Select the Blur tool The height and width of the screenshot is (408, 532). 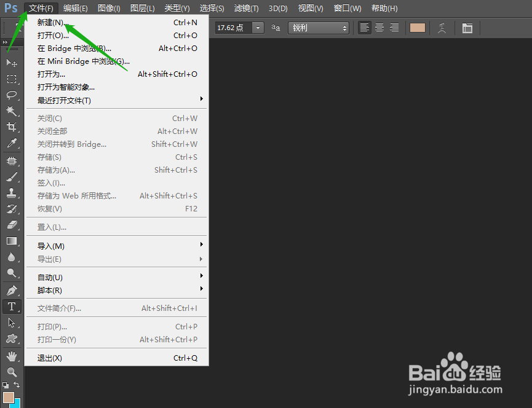pos(12,257)
